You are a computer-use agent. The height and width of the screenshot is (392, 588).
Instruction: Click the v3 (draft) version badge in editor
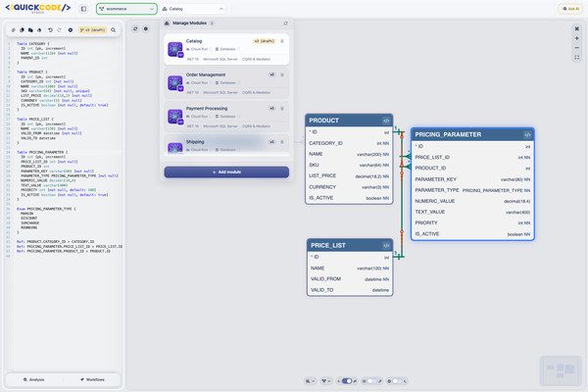[93, 30]
